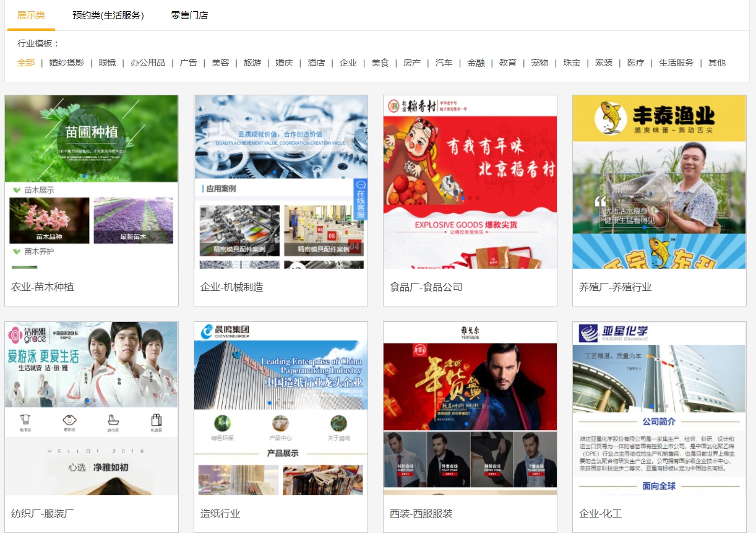Click the 产品中心 round icon
The height and width of the screenshot is (533, 756).
pyautogui.click(x=280, y=423)
